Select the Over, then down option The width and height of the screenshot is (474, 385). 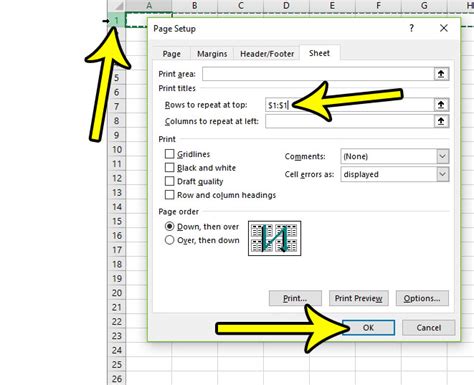(x=169, y=240)
